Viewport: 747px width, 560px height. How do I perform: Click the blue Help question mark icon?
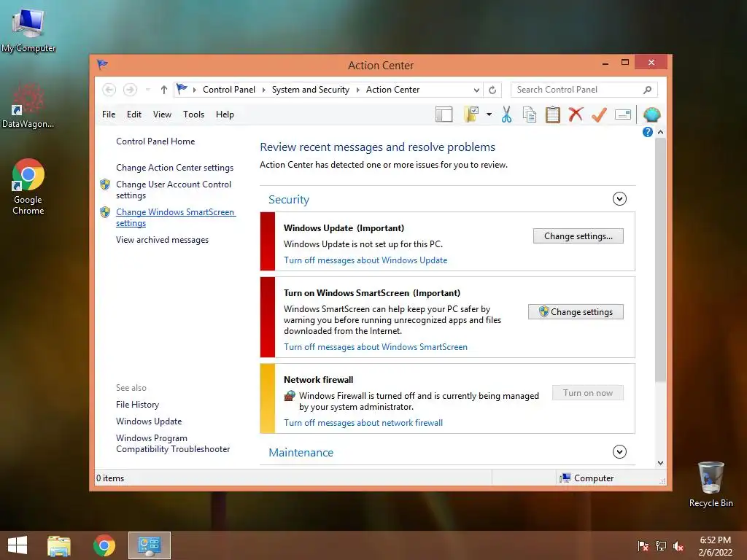(648, 132)
